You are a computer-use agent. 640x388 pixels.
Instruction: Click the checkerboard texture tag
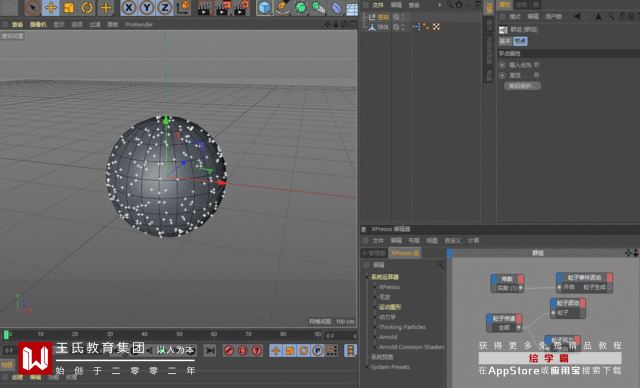(x=436, y=27)
